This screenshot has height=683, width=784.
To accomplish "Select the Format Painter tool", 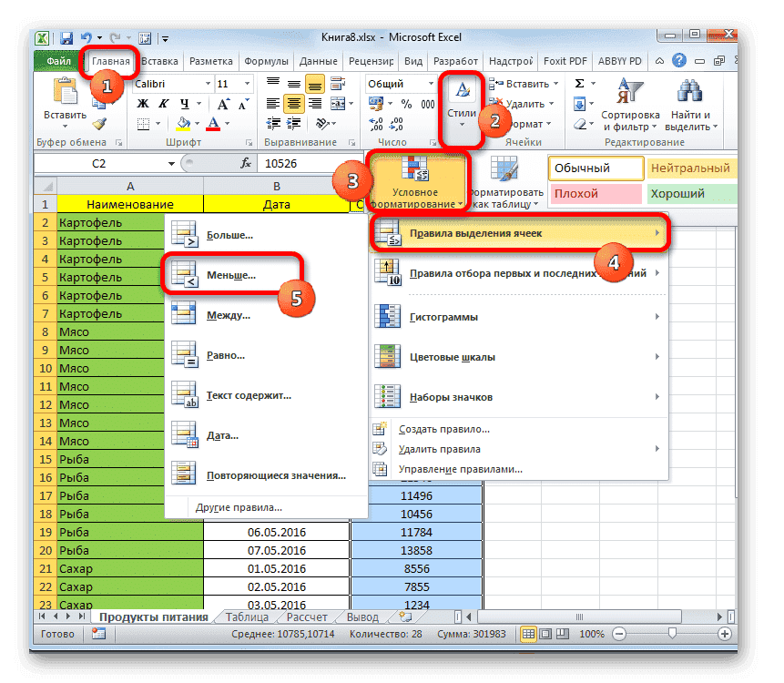I will pos(98,125).
